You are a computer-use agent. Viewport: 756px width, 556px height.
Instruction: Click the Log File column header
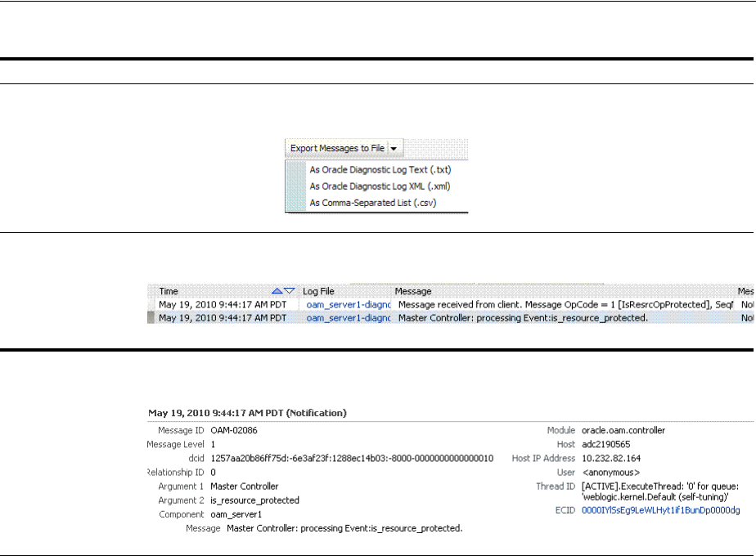(318, 291)
